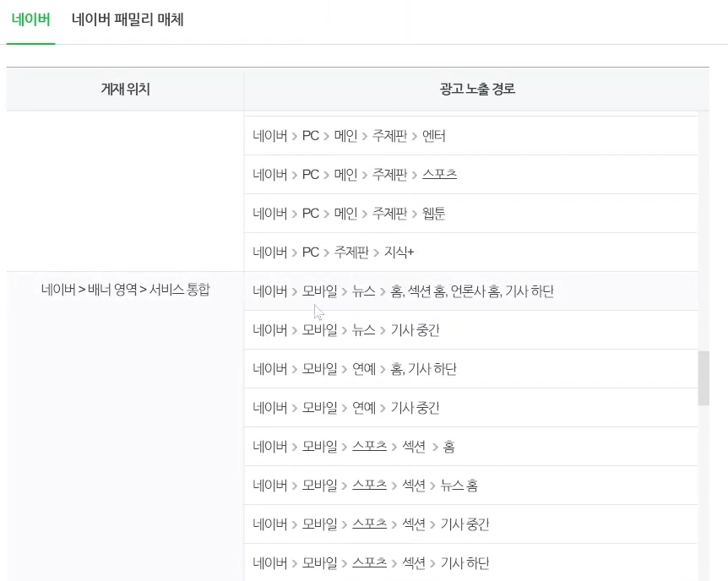Click the 스포츠 > 섹션 > 기사 하단 row
The image size is (728, 581).
click(470, 563)
